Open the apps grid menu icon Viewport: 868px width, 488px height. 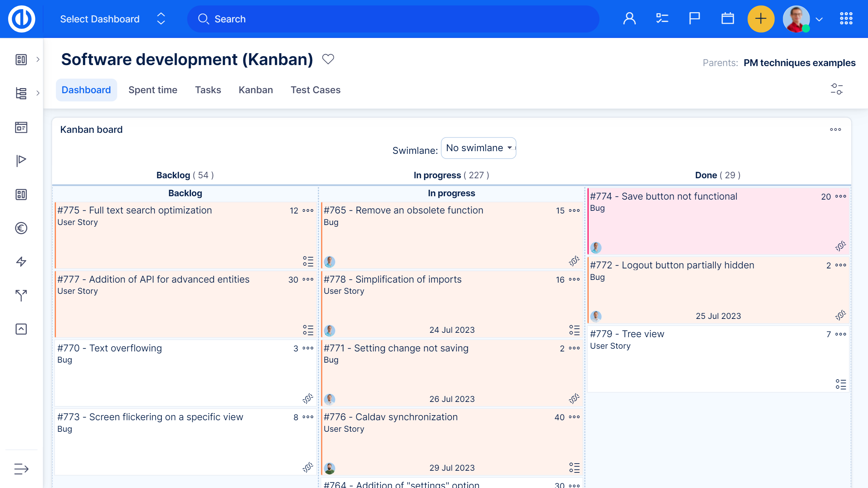(x=846, y=19)
